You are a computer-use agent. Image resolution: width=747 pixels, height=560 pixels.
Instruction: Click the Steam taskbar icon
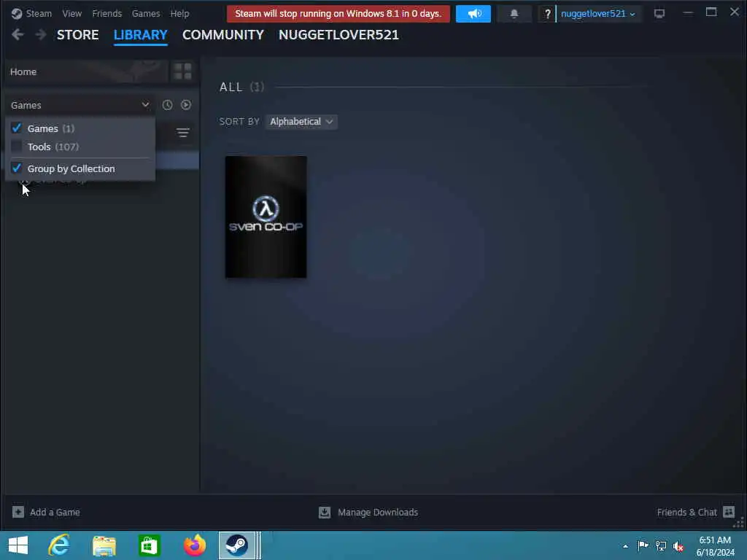[x=237, y=545]
